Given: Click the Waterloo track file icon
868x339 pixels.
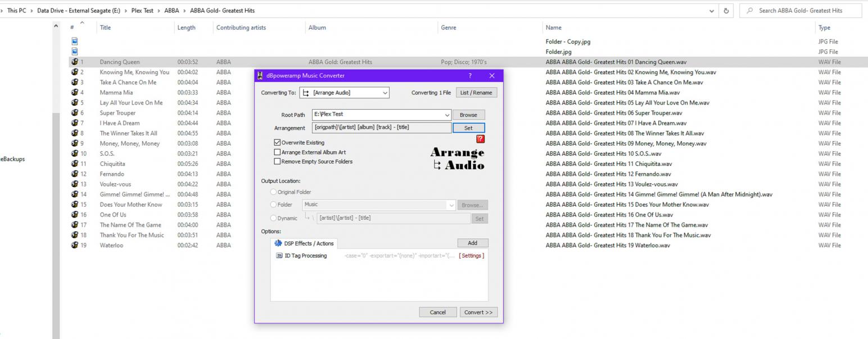Looking at the screenshot, I should (x=74, y=245).
